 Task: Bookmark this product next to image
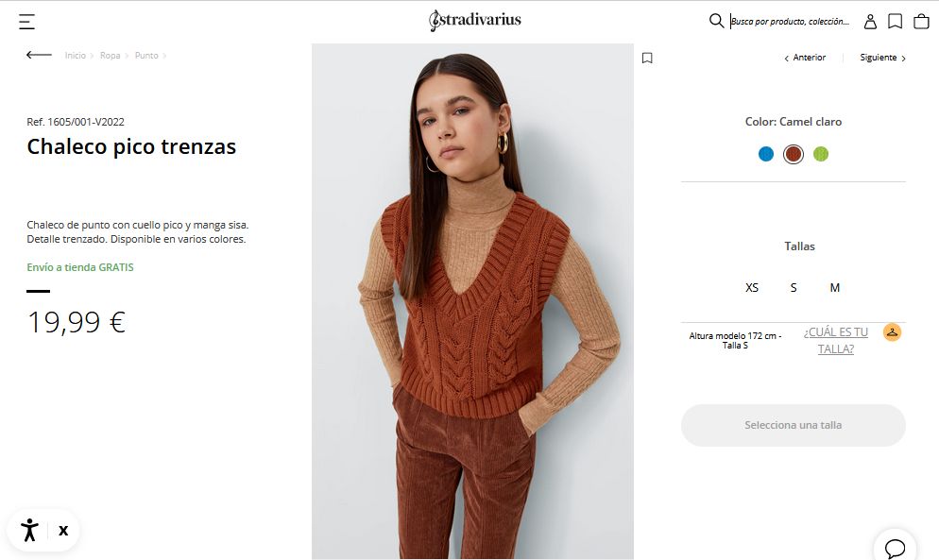tap(647, 58)
